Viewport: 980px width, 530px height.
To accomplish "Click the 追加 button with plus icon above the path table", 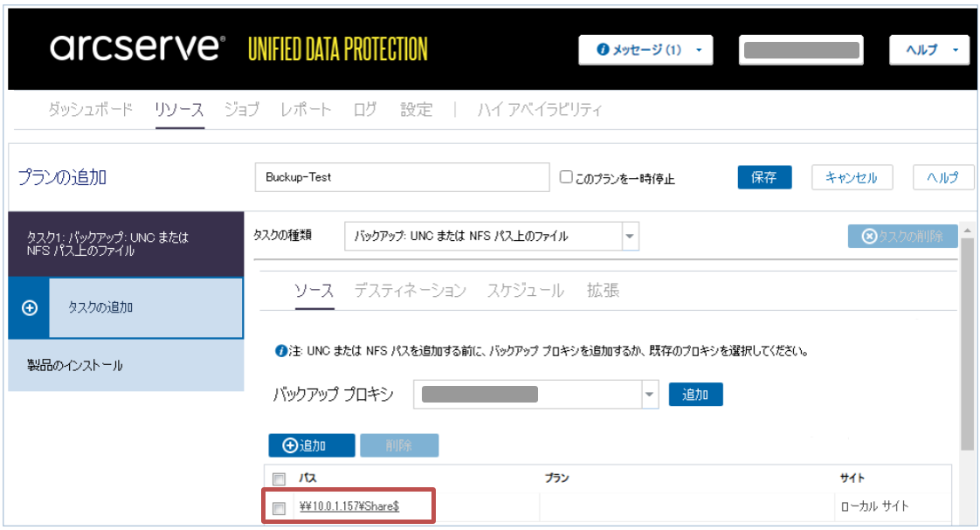I will click(312, 445).
